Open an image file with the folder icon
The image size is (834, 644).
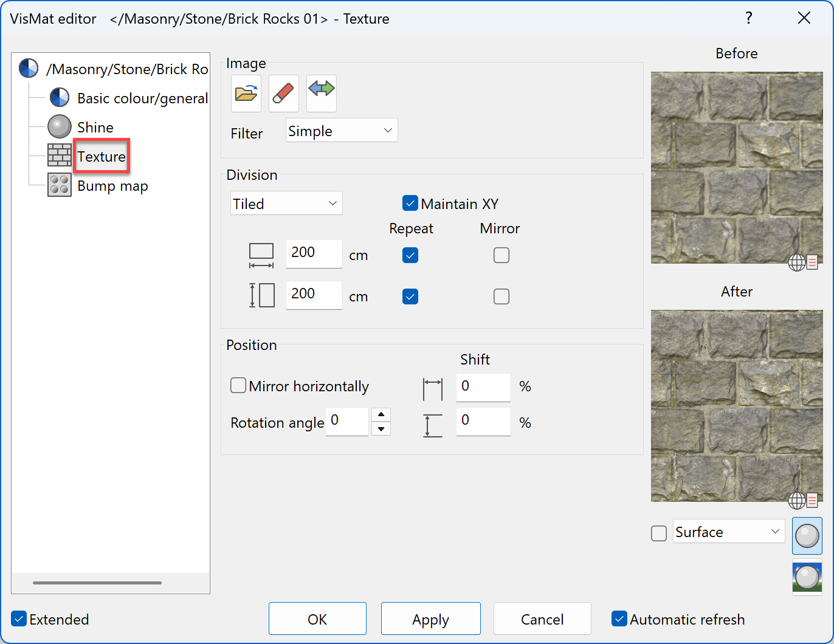(x=246, y=93)
